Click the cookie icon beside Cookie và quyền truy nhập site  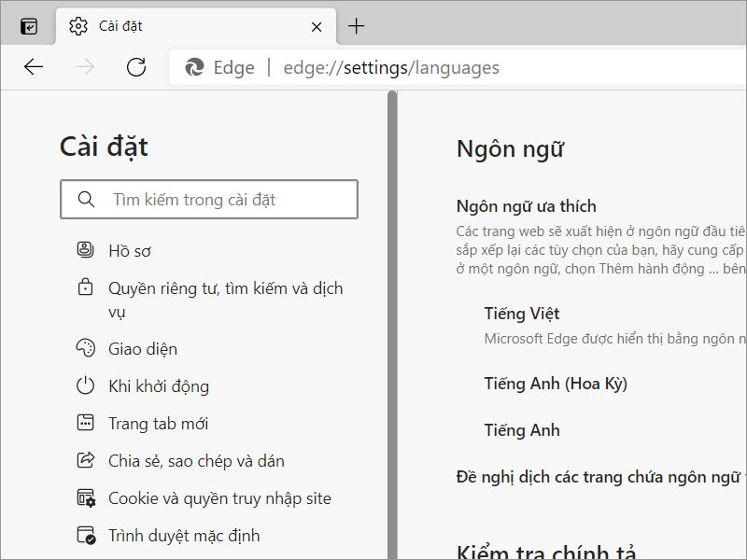pyautogui.click(x=85, y=497)
